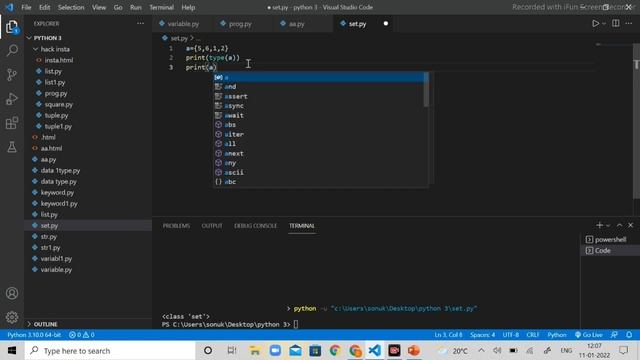Screen dimensions: 640x360
Task: Open the Manage gear settings icon
Action: [x=12, y=317]
